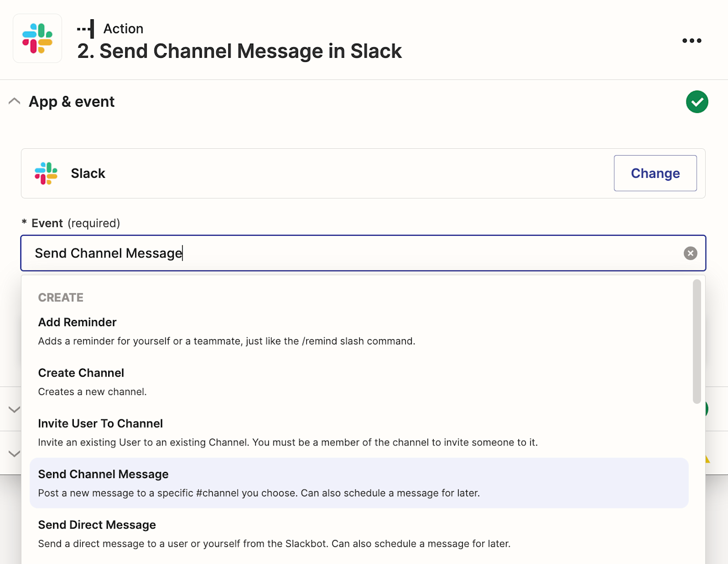Click the CREATE group label

[61, 298]
